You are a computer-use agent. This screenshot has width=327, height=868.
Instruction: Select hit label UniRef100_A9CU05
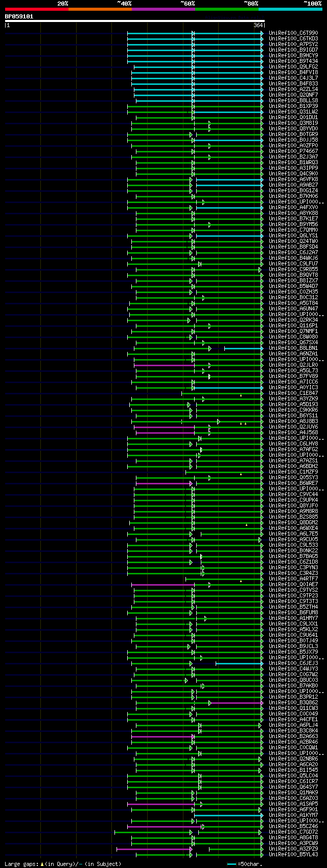[x=293, y=539]
